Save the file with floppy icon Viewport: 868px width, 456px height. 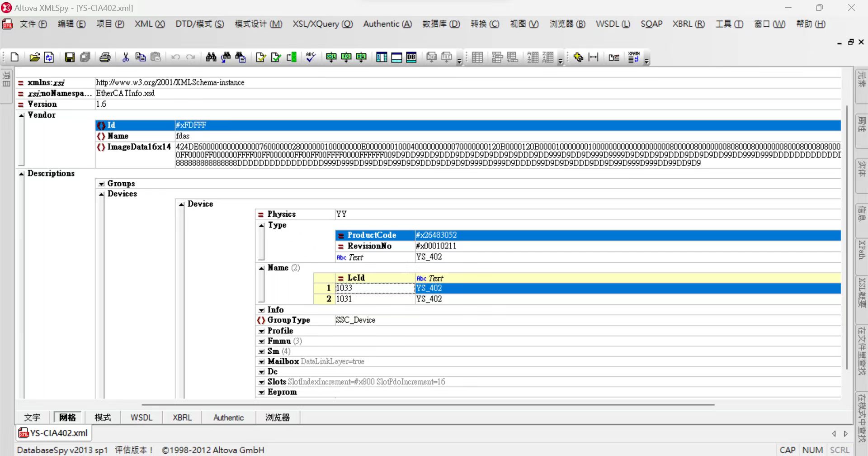coord(70,57)
